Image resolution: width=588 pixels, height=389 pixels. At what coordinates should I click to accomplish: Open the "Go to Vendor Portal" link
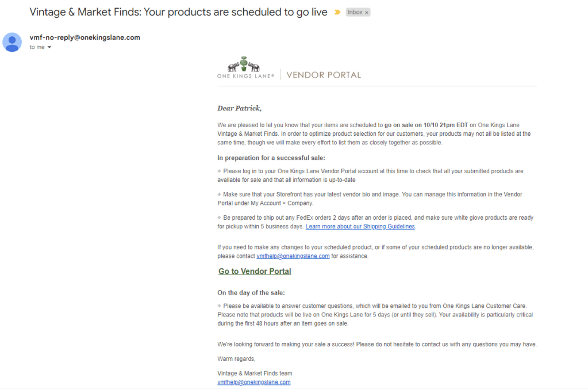(x=255, y=271)
